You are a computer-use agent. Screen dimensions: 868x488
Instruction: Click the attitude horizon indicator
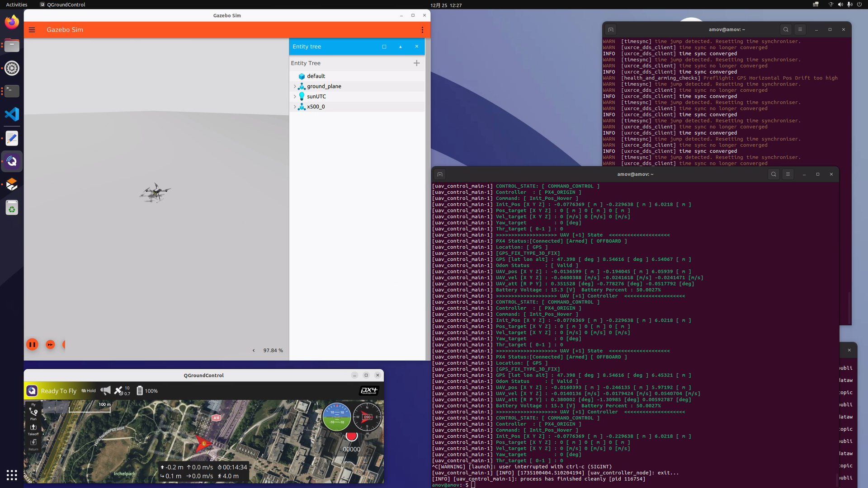337,417
